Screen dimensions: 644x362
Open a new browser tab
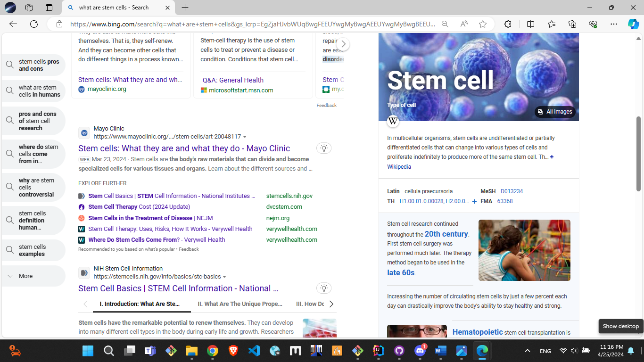pos(185,8)
